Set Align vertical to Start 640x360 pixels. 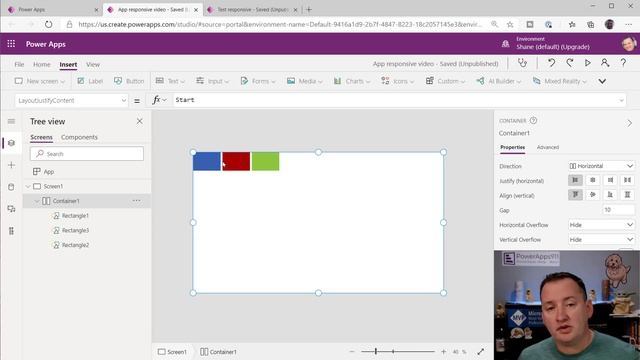(575, 195)
